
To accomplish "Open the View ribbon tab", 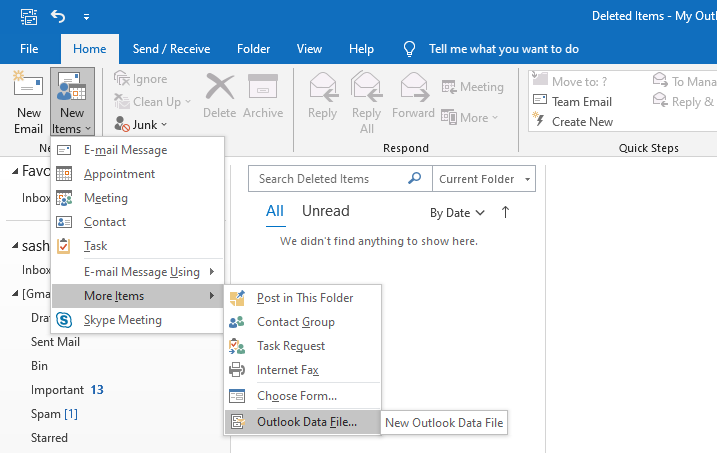I will pos(309,49).
